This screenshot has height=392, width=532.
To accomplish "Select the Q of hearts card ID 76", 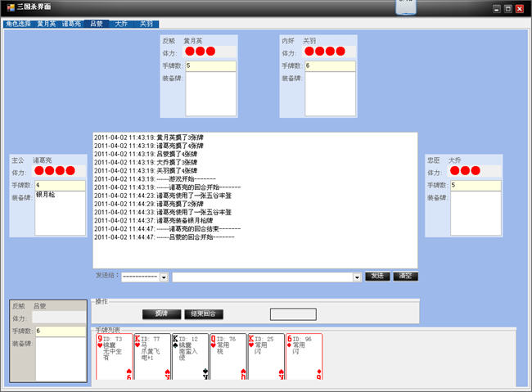I will (x=228, y=356).
